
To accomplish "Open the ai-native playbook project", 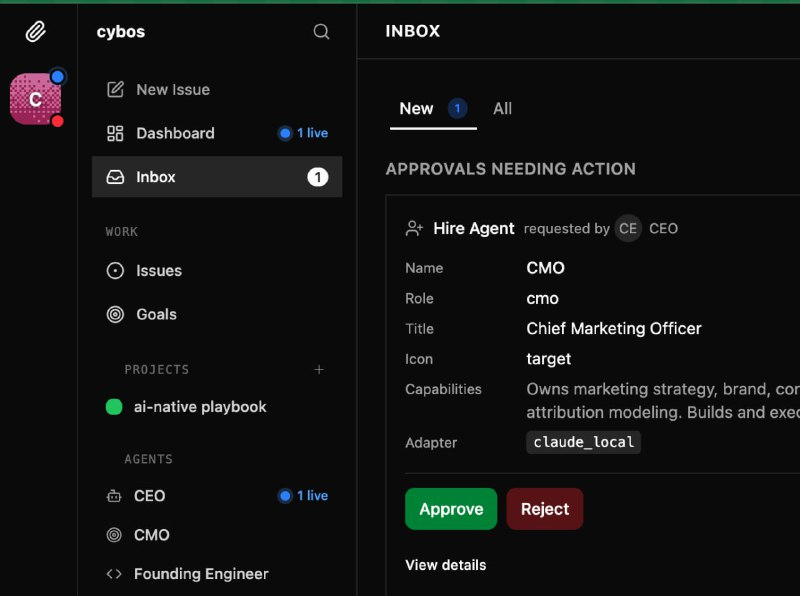I will pos(200,407).
